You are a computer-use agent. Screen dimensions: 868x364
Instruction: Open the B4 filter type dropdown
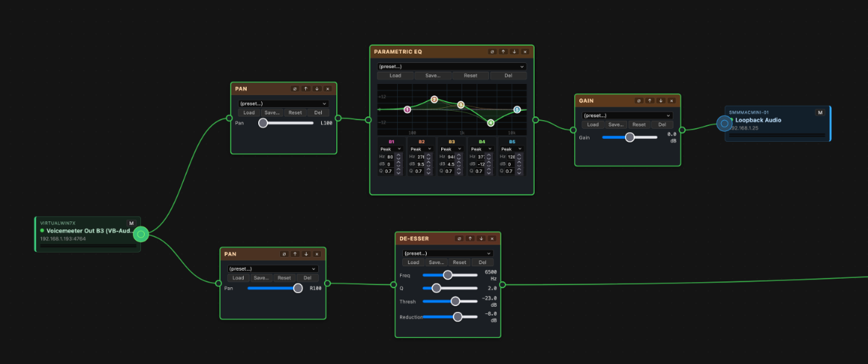pos(482,149)
